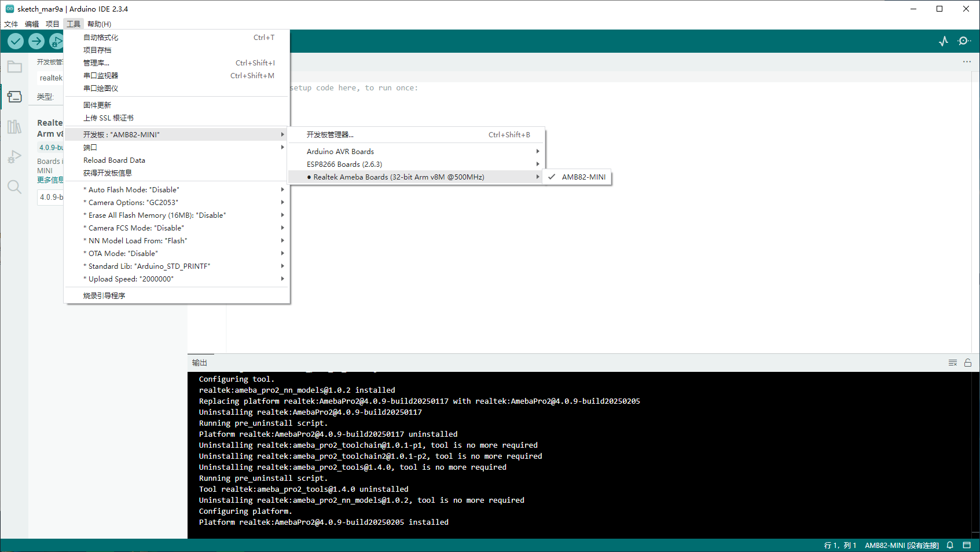
Task: Choose Manage Libraries (管理库...)
Action: pyautogui.click(x=177, y=63)
